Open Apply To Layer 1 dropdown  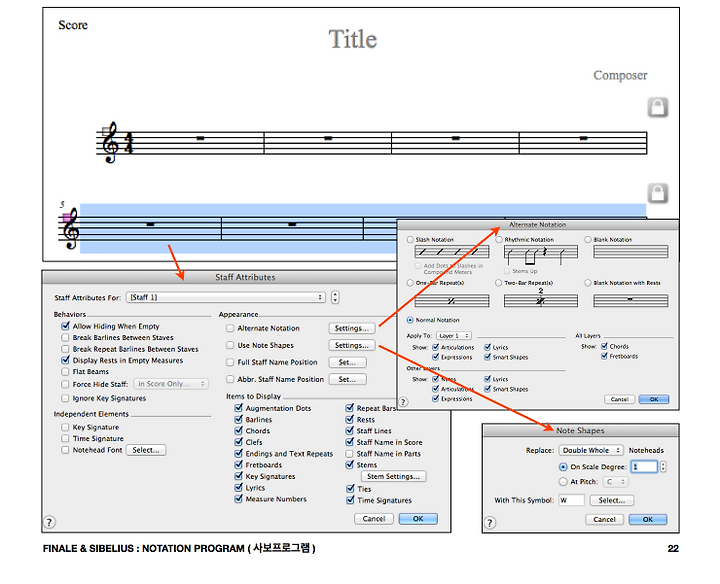tap(454, 336)
